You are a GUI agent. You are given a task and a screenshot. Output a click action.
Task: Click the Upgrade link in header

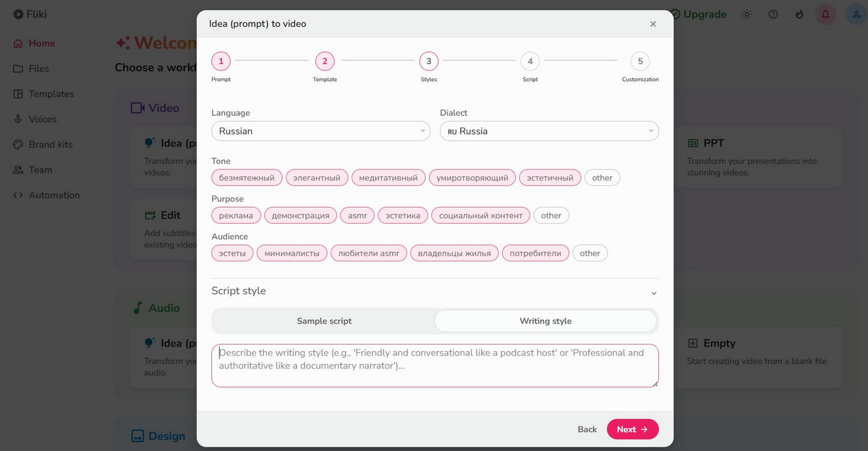[x=699, y=14]
